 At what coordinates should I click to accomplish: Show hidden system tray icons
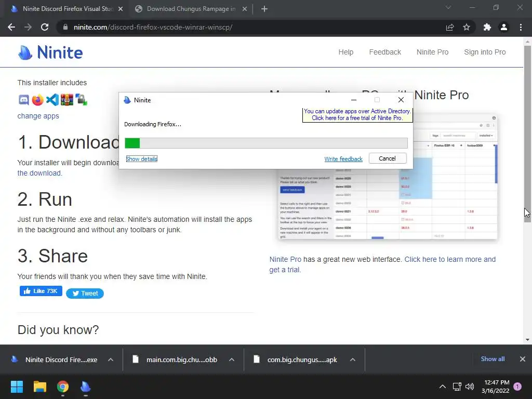(x=443, y=387)
